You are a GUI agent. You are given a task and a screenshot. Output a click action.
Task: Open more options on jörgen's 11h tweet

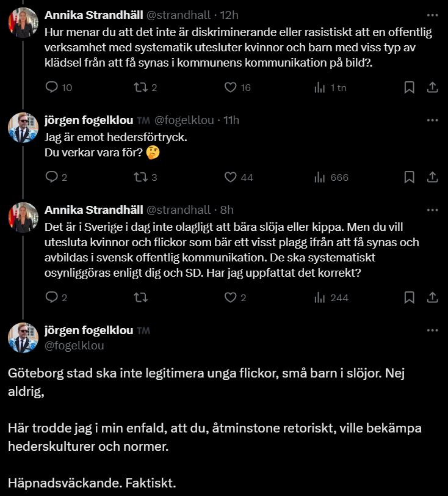coord(432,120)
